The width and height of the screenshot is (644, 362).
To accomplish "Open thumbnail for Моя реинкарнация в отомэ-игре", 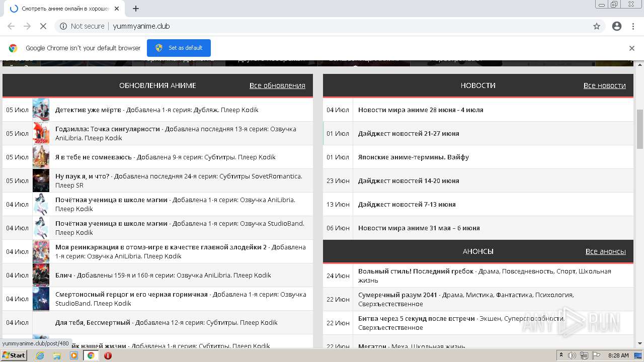I will pyautogui.click(x=41, y=251).
